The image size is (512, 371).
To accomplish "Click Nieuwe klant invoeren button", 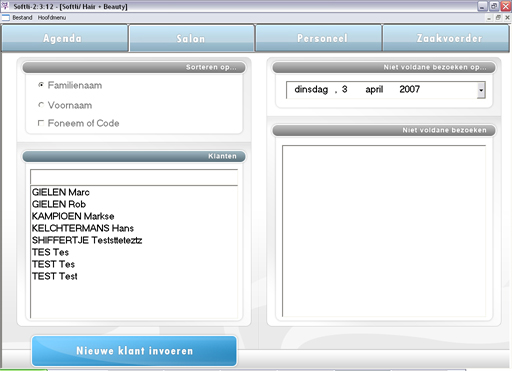I will [x=134, y=351].
